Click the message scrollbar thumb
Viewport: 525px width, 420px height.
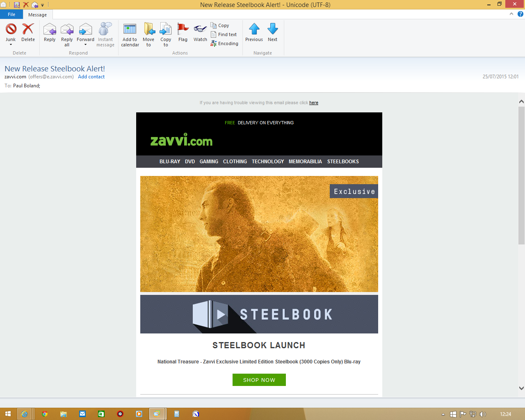(x=521, y=176)
